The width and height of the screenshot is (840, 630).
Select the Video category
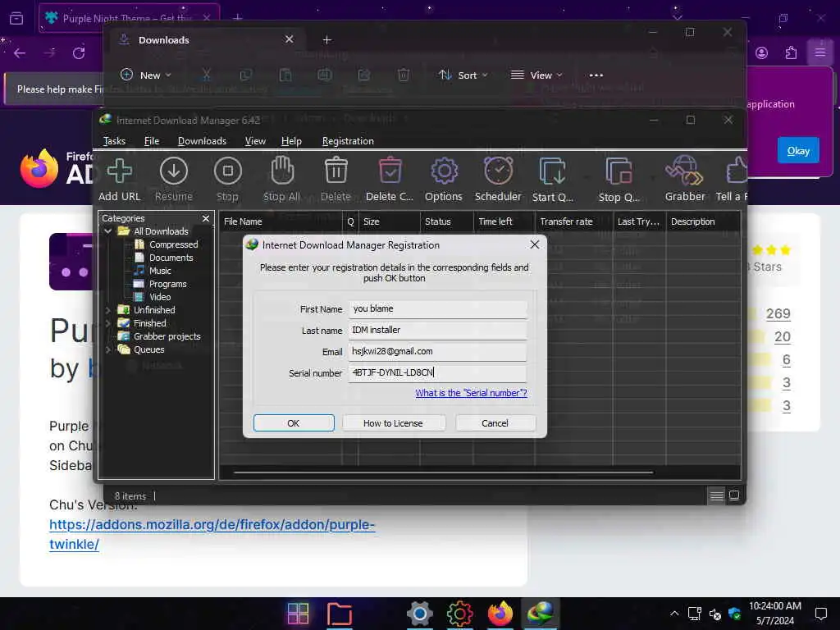pyautogui.click(x=160, y=297)
